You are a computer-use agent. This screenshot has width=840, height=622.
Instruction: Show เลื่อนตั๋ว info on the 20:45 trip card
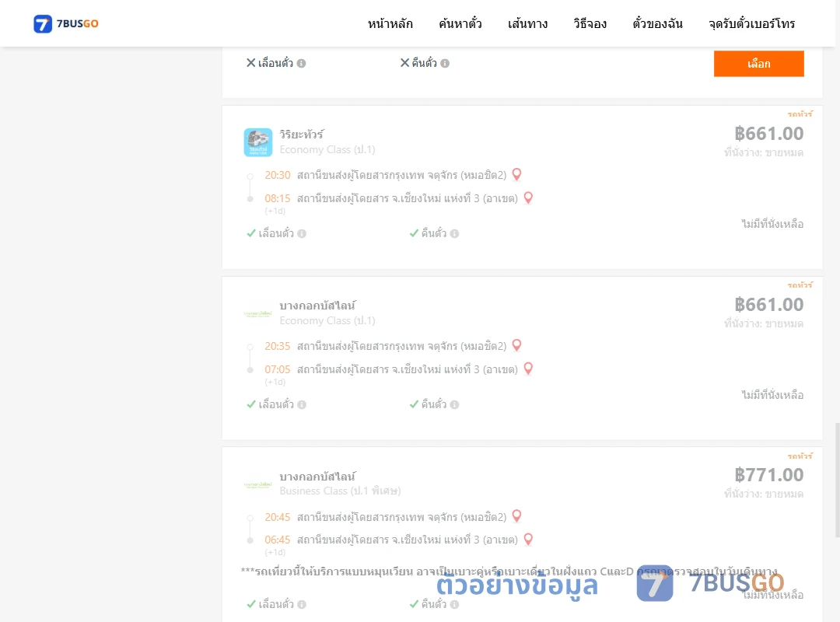[302, 604]
